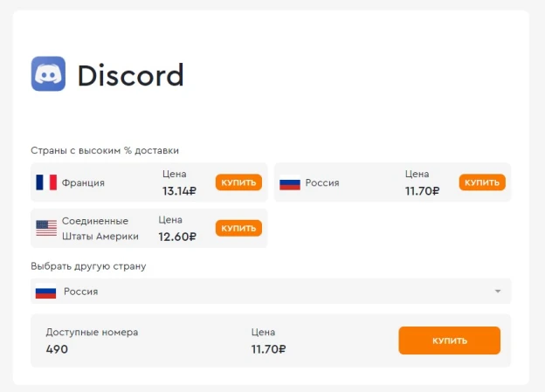Buy a Russia number from top list

pyautogui.click(x=482, y=182)
